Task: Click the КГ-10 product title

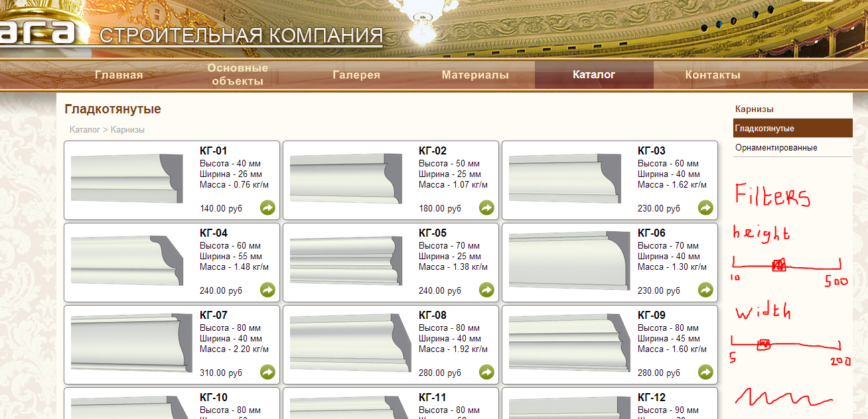Action: [x=214, y=397]
